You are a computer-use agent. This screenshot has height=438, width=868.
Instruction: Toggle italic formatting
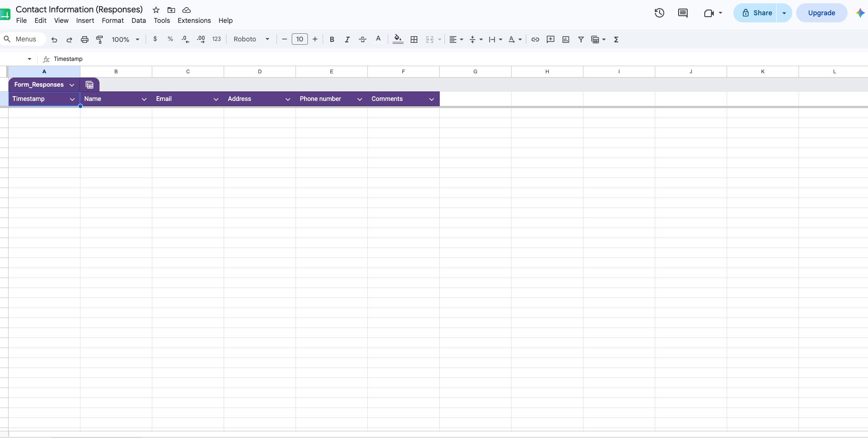(347, 40)
